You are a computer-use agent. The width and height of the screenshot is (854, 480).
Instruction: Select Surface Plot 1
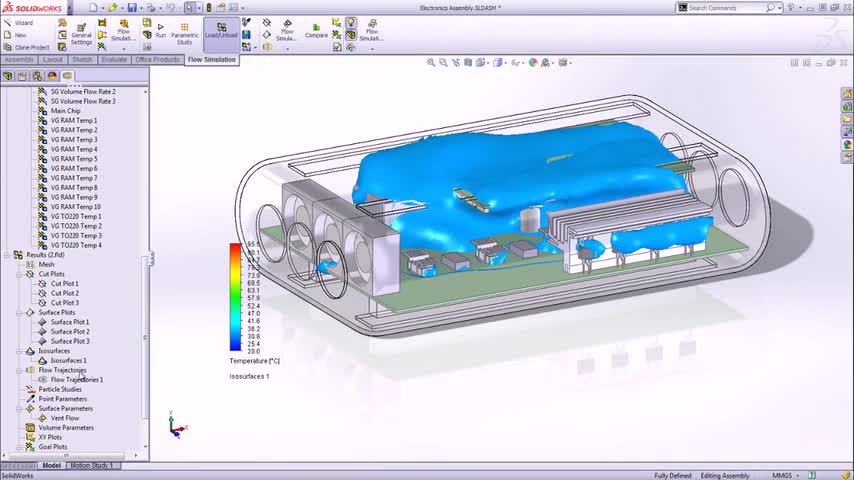click(70, 322)
